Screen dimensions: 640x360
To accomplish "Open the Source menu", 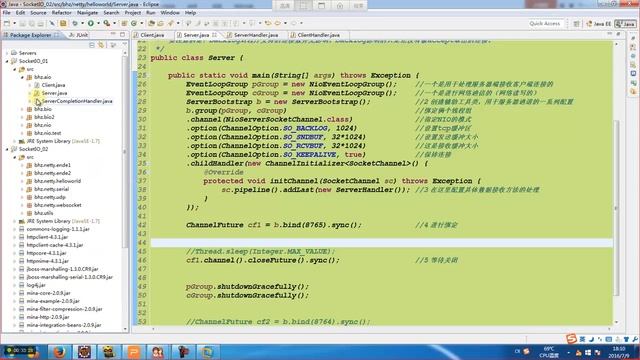I will click(38, 13).
